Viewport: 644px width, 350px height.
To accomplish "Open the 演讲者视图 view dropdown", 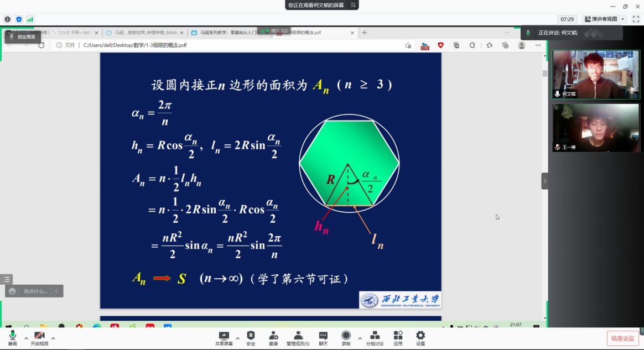I will click(605, 19).
